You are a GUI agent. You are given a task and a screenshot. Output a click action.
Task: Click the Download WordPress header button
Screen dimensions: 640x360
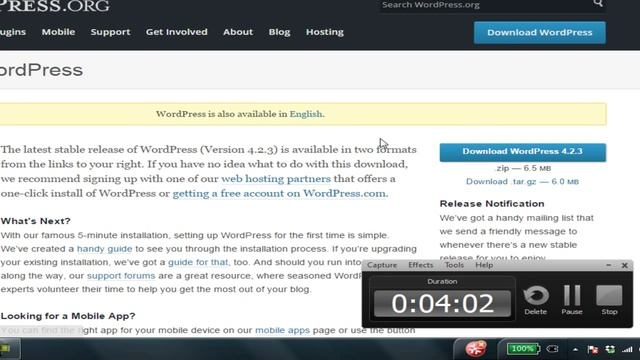pyautogui.click(x=540, y=33)
